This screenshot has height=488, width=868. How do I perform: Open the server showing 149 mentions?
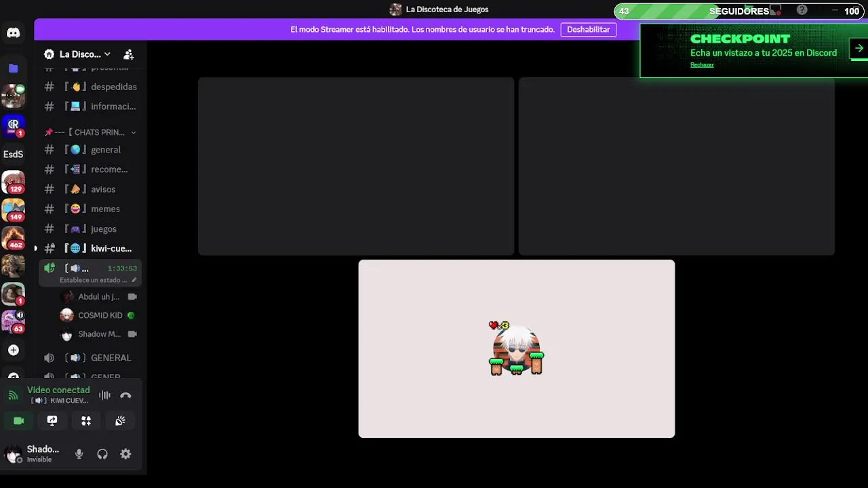point(13,209)
